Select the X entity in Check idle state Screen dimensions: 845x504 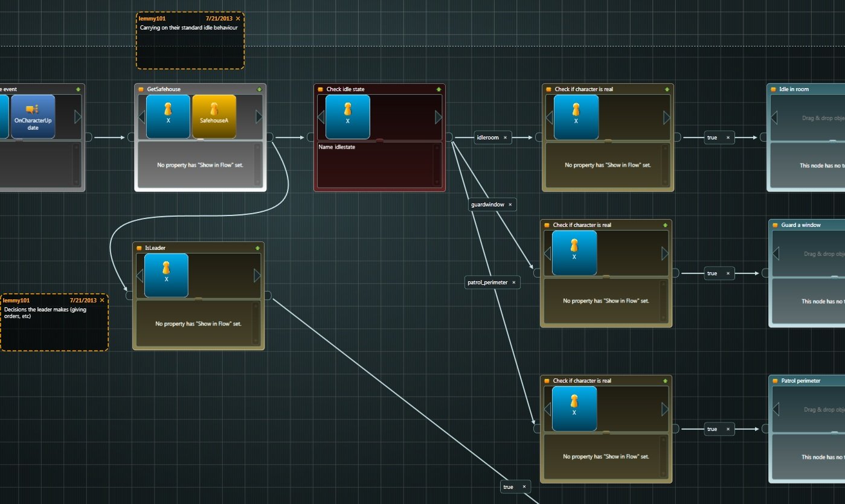[348, 117]
